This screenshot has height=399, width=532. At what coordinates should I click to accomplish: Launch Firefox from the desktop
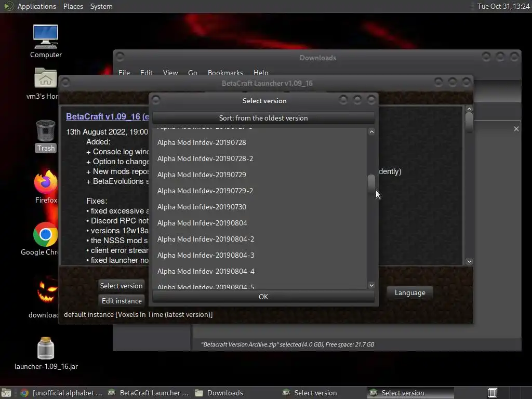pos(46,187)
